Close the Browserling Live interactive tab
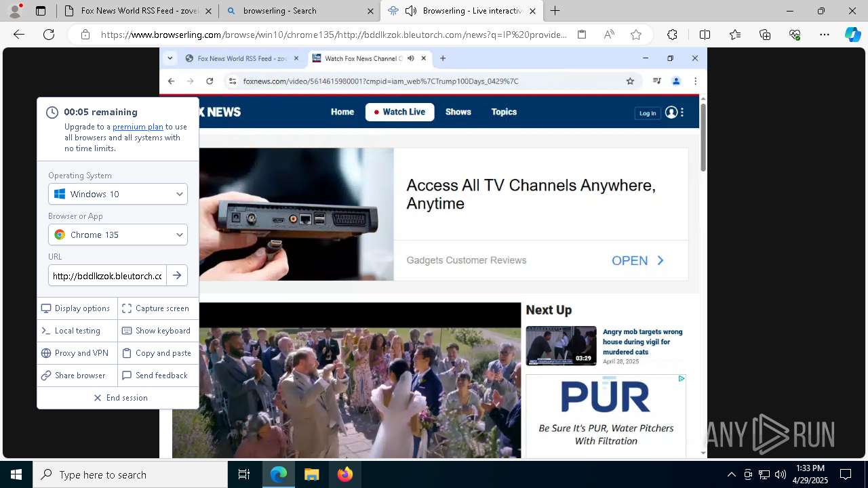The height and width of the screenshot is (488, 868). [x=532, y=11]
